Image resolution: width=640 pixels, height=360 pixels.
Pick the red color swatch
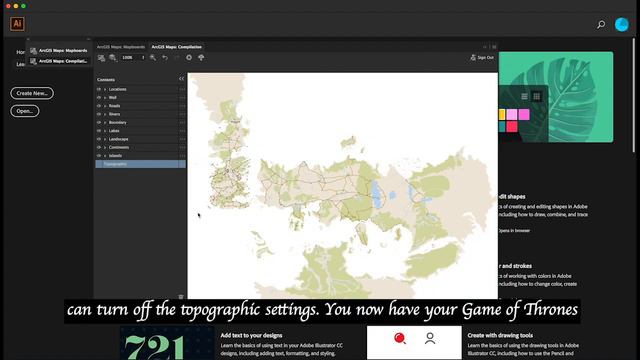click(512, 127)
